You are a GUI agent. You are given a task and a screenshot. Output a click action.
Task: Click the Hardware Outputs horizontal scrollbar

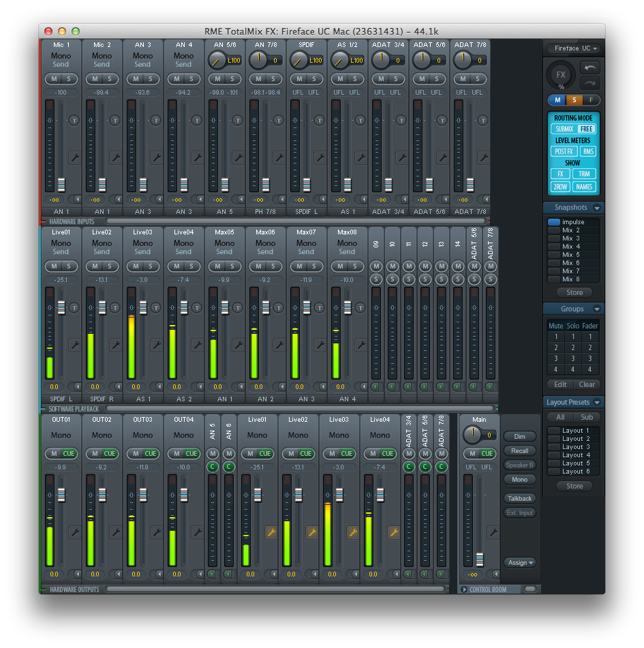pos(275,589)
